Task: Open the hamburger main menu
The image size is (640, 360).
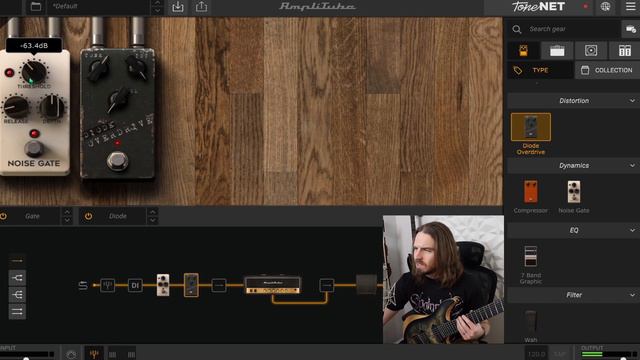Action: pos(631,7)
